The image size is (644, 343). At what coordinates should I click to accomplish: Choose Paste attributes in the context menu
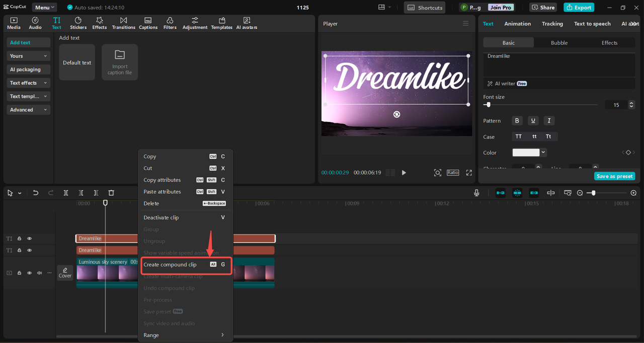pos(185,191)
